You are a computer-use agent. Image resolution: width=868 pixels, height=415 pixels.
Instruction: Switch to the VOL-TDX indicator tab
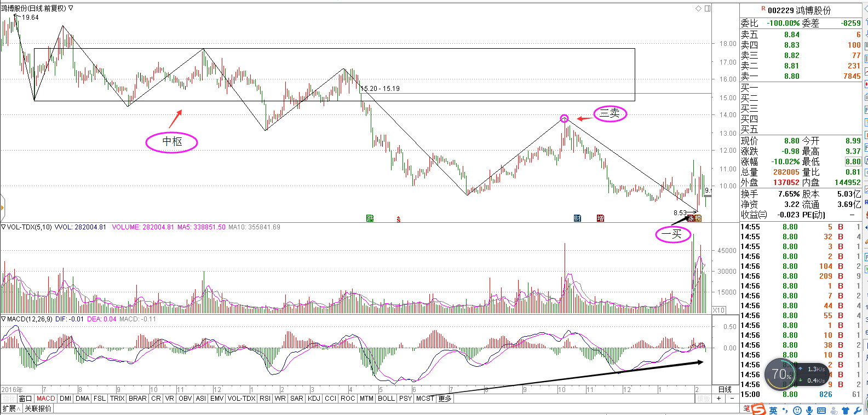[242, 399]
